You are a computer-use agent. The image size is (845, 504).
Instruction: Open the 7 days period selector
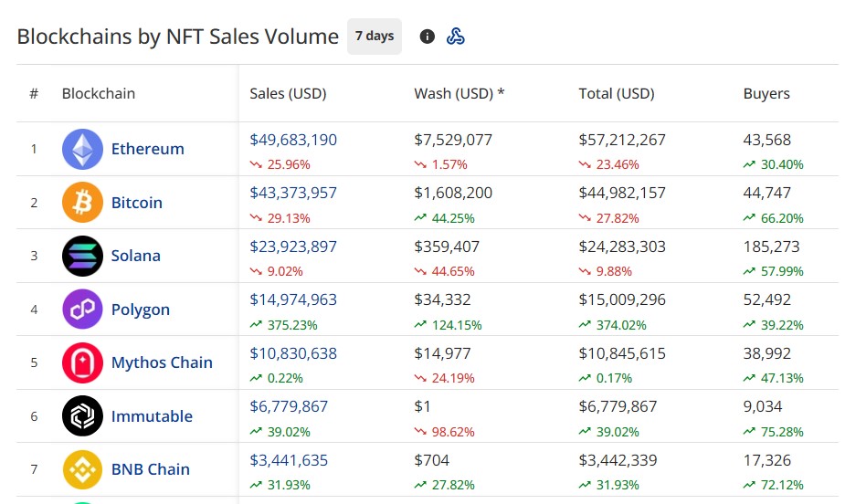374,37
